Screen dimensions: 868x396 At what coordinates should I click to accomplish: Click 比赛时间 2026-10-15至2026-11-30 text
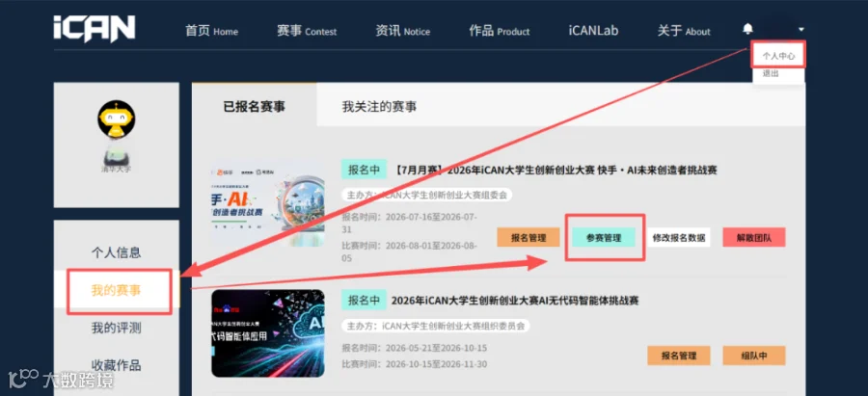[x=415, y=365]
